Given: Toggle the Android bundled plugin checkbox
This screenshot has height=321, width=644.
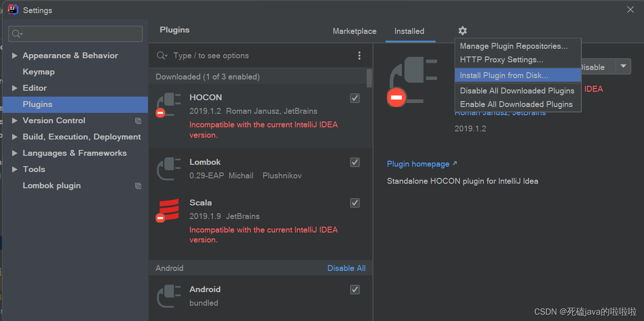Looking at the screenshot, I should (354, 289).
